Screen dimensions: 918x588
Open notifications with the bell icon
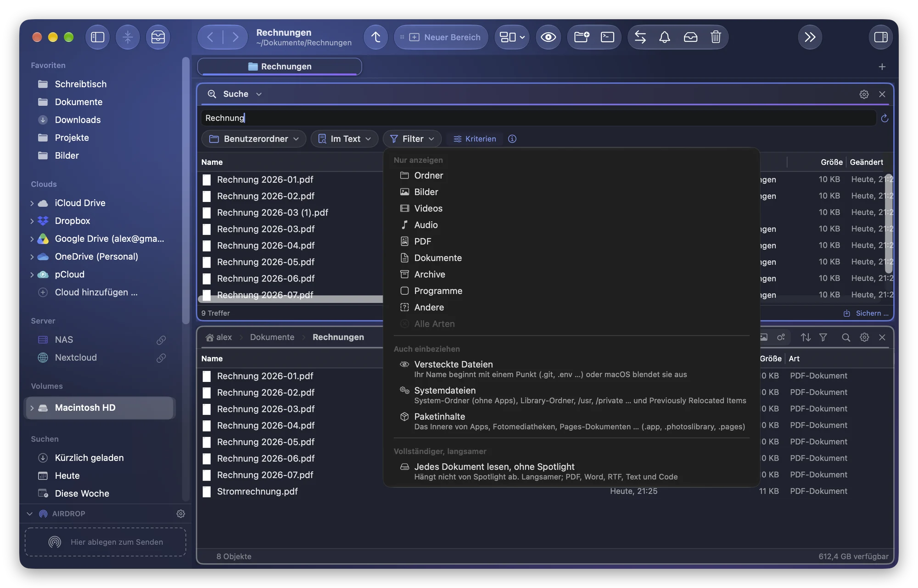[x=665, y=37]
